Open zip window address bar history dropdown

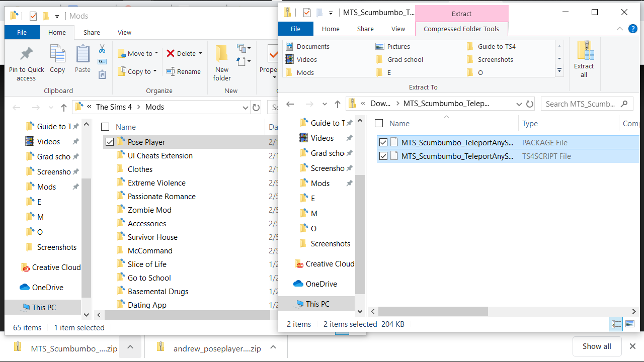[x=519, y=104]
